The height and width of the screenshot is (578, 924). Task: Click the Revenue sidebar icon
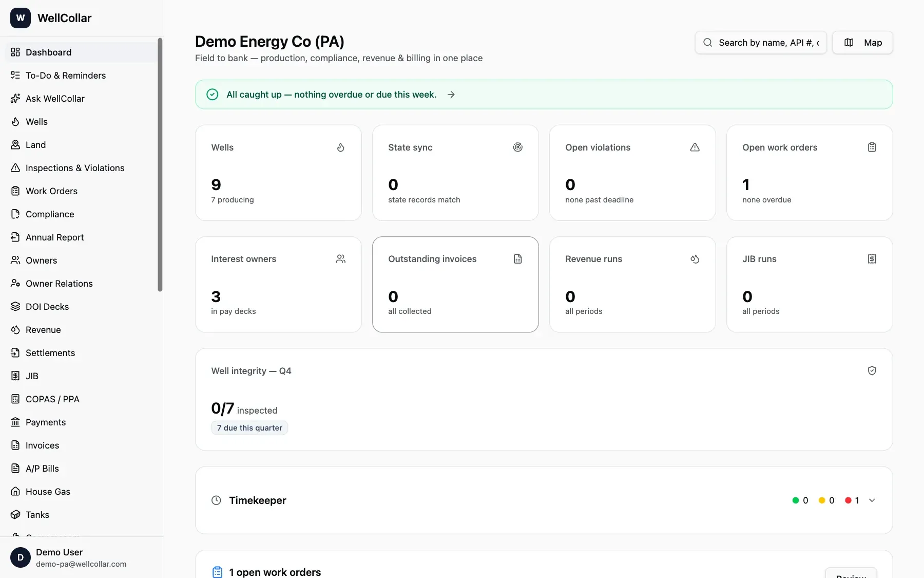(15, 330)
